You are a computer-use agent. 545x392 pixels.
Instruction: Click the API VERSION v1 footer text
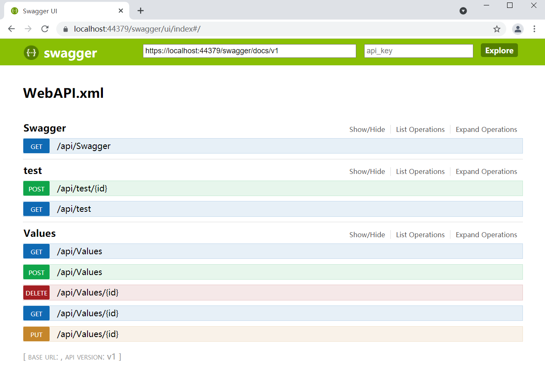coord(90,357)
